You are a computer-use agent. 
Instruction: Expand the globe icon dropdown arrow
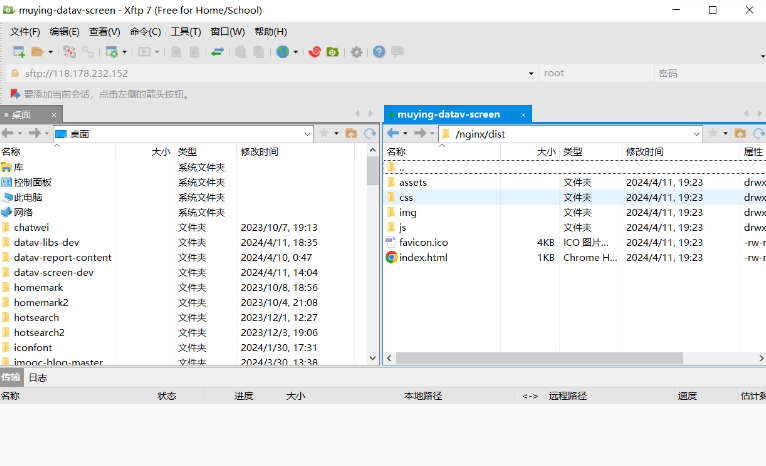296,52
